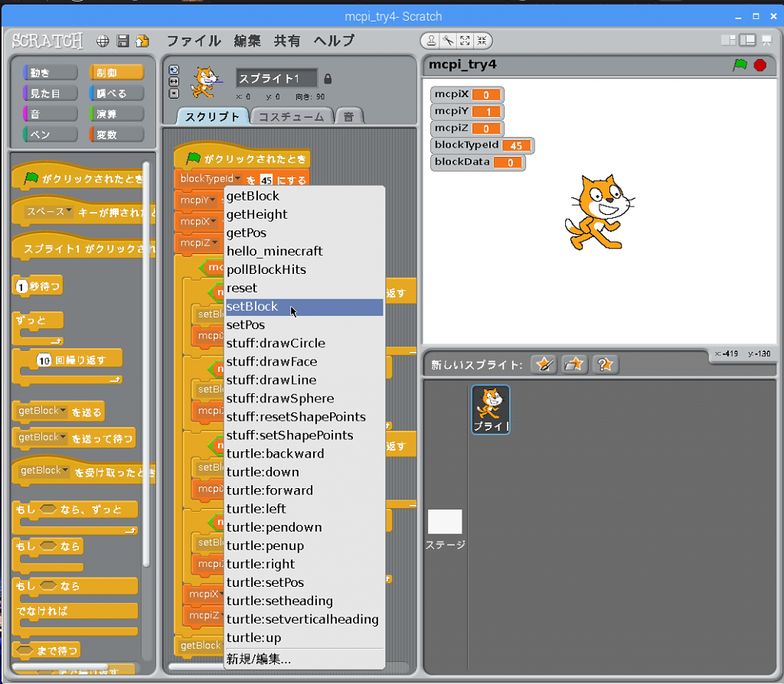Select the duplicate stamp tool
The image size is (784, 684).
[431, 41]
